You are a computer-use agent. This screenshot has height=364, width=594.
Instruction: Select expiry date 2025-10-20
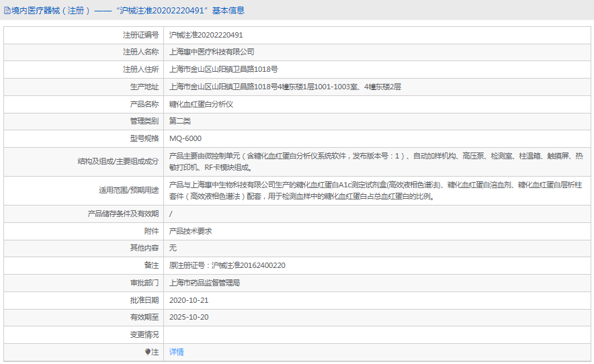[189, 318]
